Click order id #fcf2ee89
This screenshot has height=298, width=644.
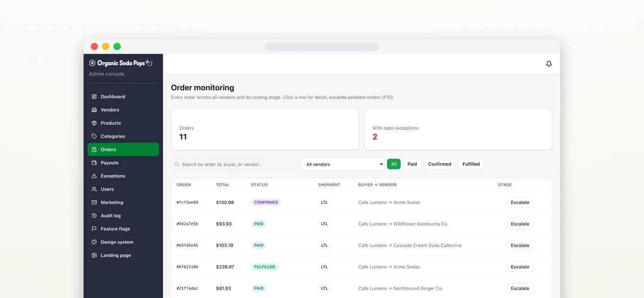pos(188,202)
